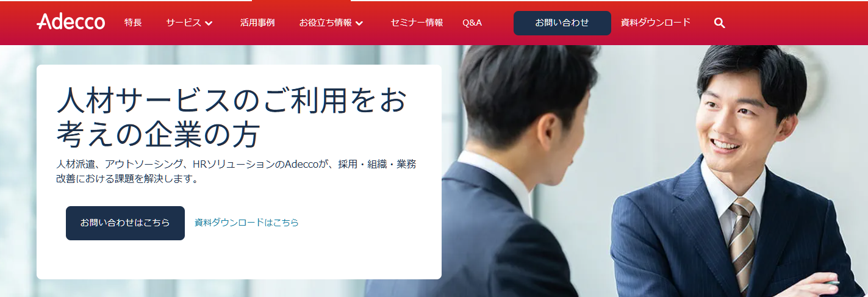868x297 pixels.
Task: Go to 活用事例 in navigation
Action: point(257,23)
